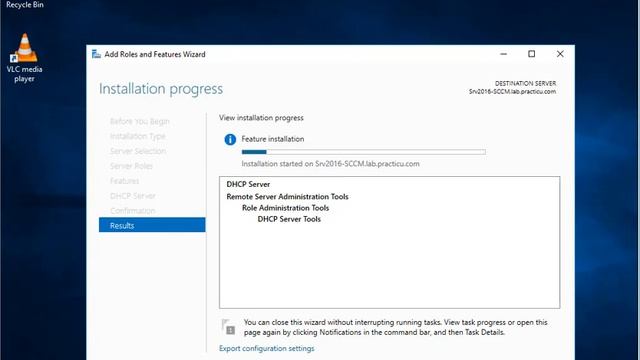Viewport: 640px width, 360px height.
Task: Maximize the Add Roles and Features Wizard window
Action: [x=531, y=54]
